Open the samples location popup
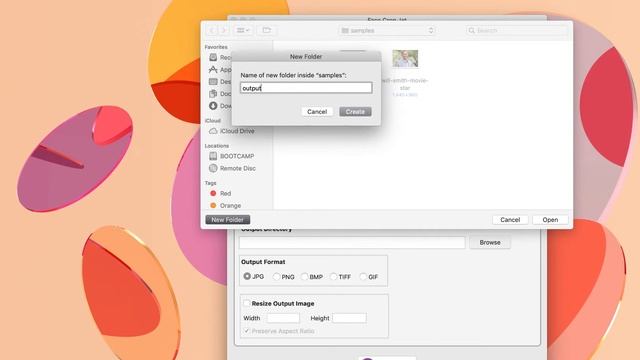This screenshot has height=360, width=640. pos(387,31)
